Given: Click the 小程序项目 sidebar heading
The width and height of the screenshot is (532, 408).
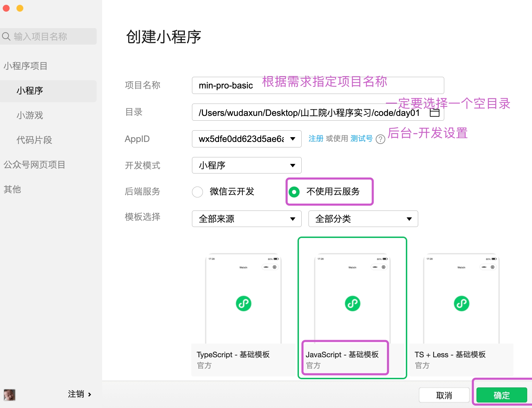Looking at the screenshot, I should click(x=25, y=66).
